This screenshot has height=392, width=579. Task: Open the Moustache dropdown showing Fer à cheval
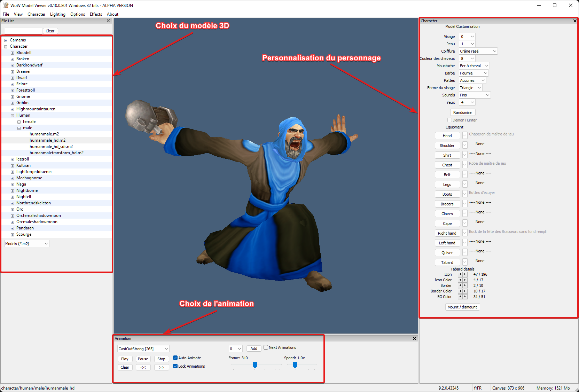474,66
